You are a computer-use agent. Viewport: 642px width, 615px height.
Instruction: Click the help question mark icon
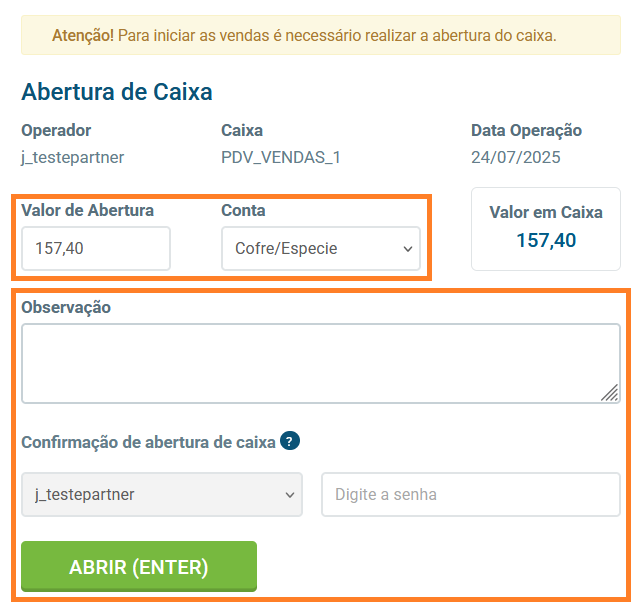pyautogui.click(x=290, y=441)
